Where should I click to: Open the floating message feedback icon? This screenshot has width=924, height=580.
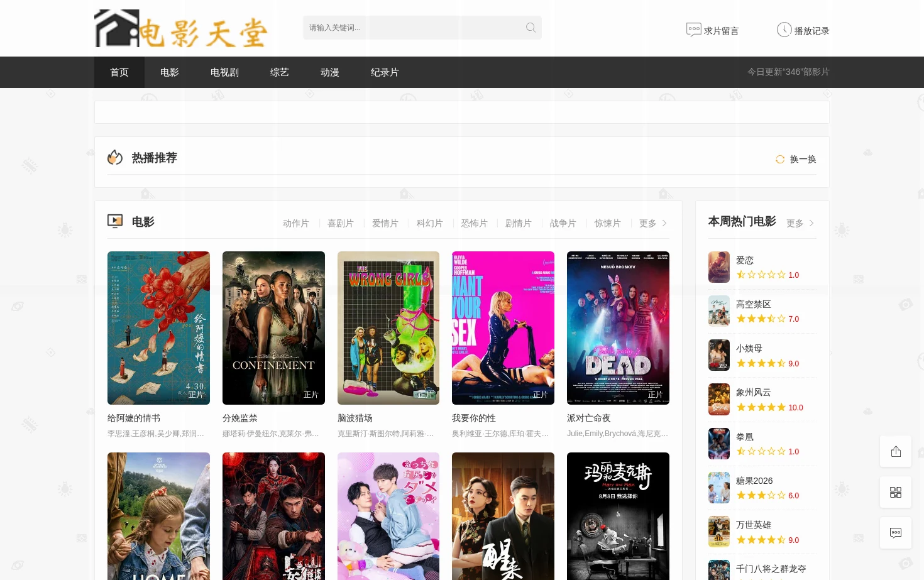896,533
